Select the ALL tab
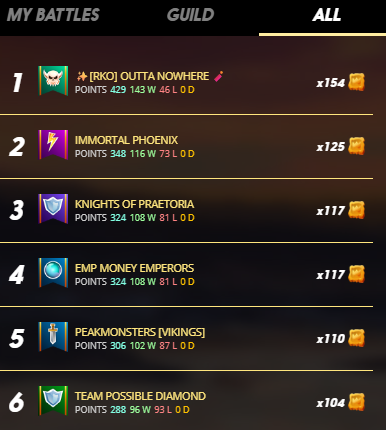 (327, 15)
